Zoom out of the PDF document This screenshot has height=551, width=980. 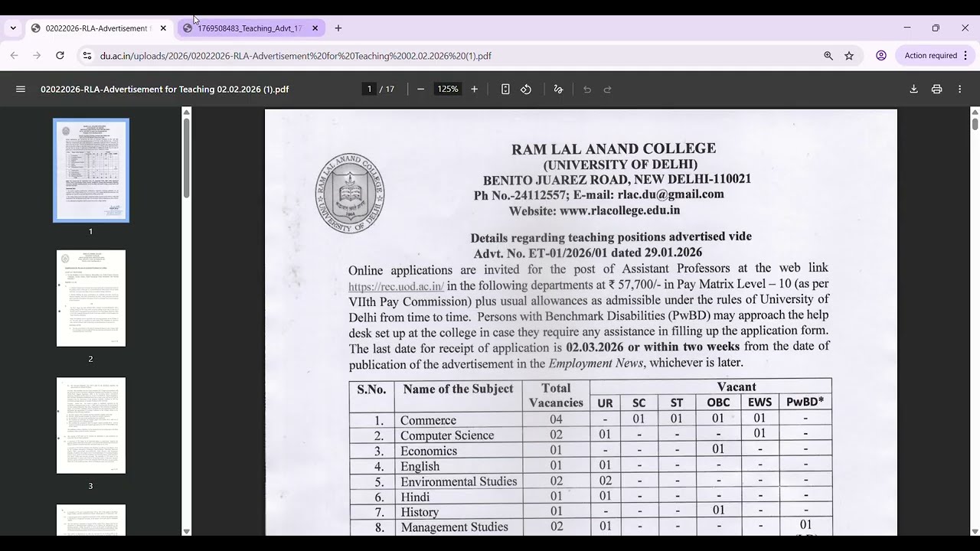click(420, 89)
